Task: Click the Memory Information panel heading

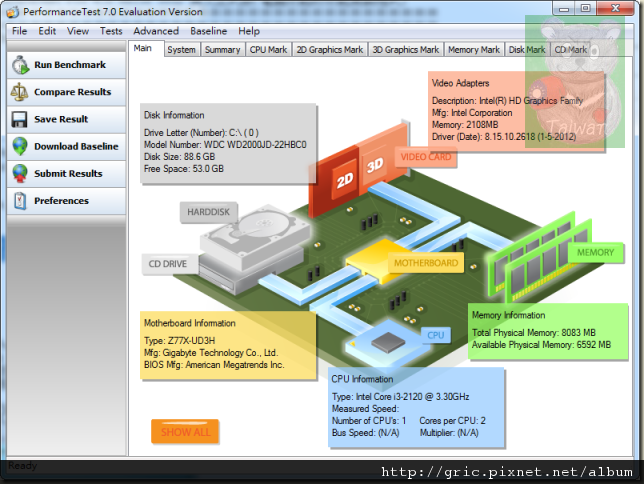Action: pyautogui.click(x=508, y=315)
